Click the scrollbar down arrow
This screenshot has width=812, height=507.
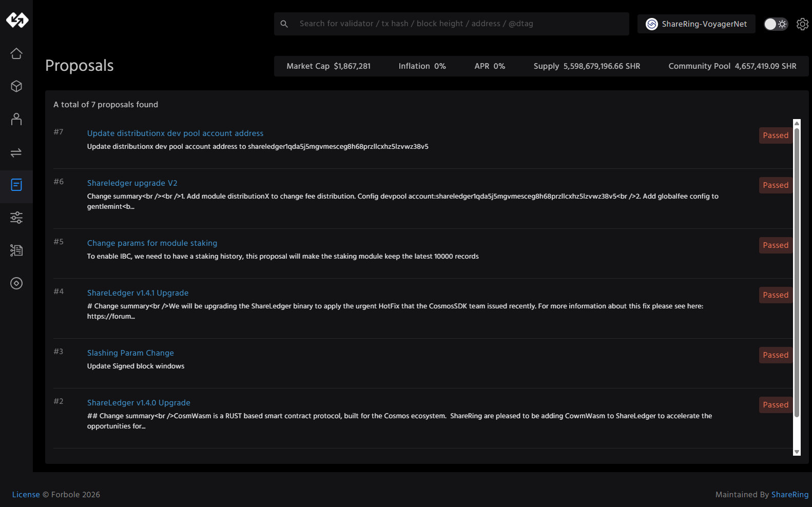pos(797,452)
